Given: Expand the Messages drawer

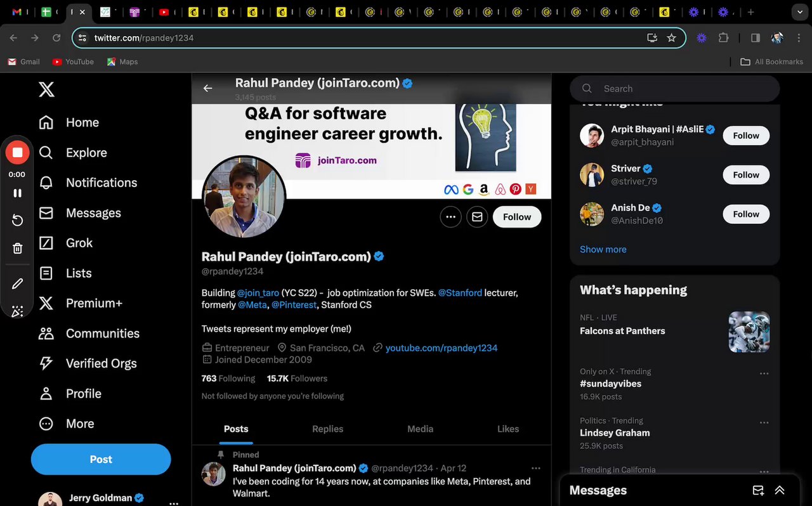Looking at the screenshot, I should coord(780,490).
